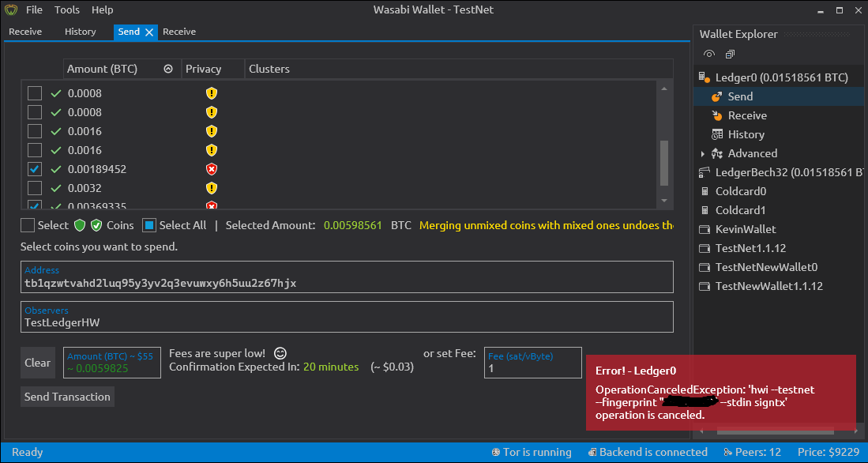Expand the Advanced tree node arrow
Image resolution: width=868 pixels, height=463 pixels.
point(702,154)
